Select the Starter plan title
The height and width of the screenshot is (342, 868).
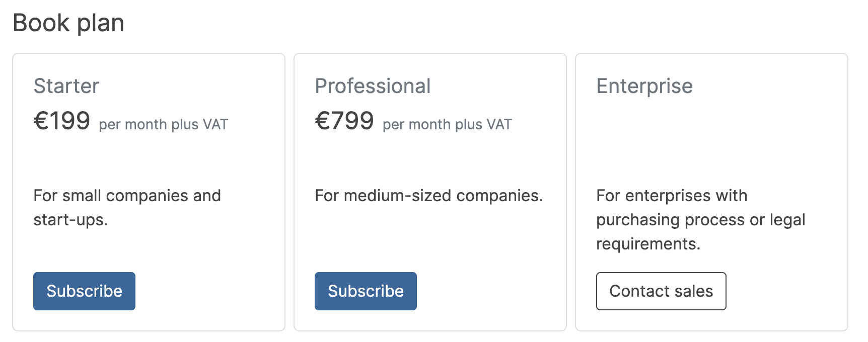click(66, 86)
